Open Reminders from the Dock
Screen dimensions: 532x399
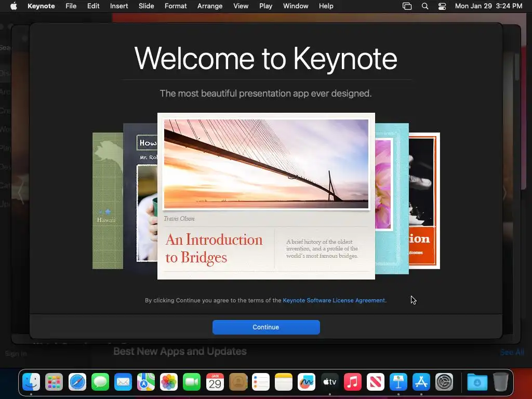[261, 382]
